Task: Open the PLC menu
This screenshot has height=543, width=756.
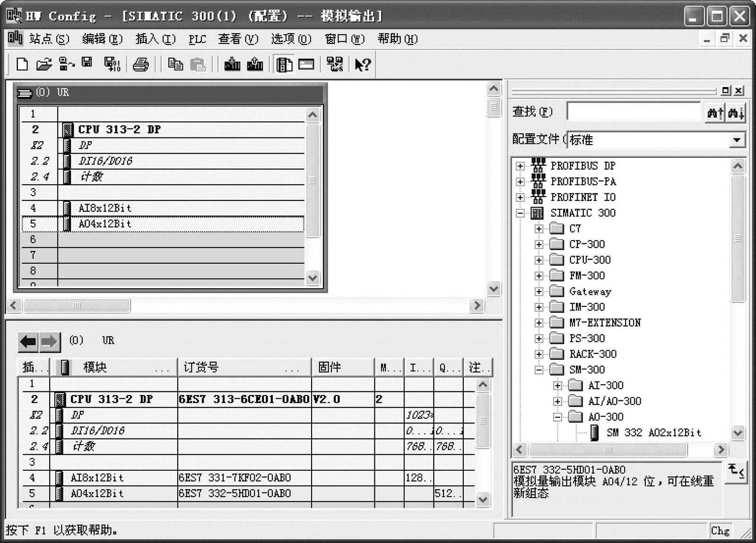Action: tap(197, 39)
